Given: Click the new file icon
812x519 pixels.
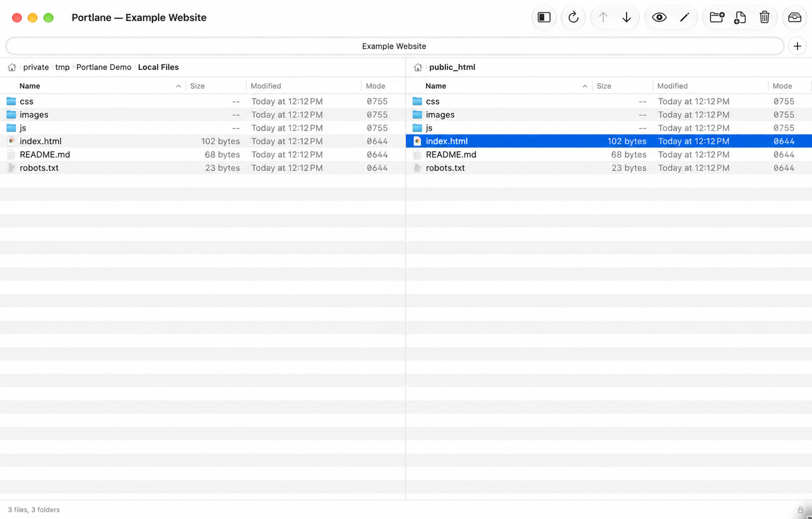Looking at the screenshot, I should click(x=740, y=18).
